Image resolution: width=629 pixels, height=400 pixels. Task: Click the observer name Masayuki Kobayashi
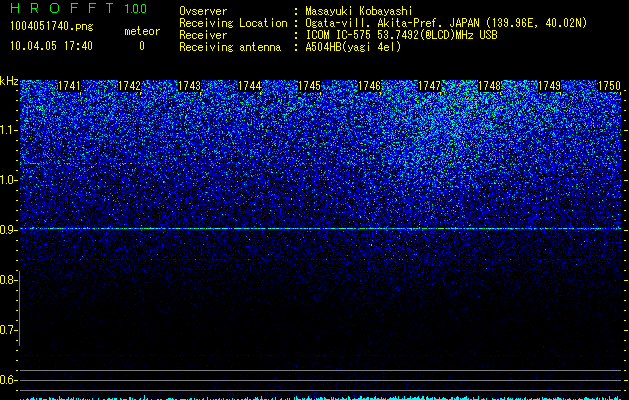(359, 11)
